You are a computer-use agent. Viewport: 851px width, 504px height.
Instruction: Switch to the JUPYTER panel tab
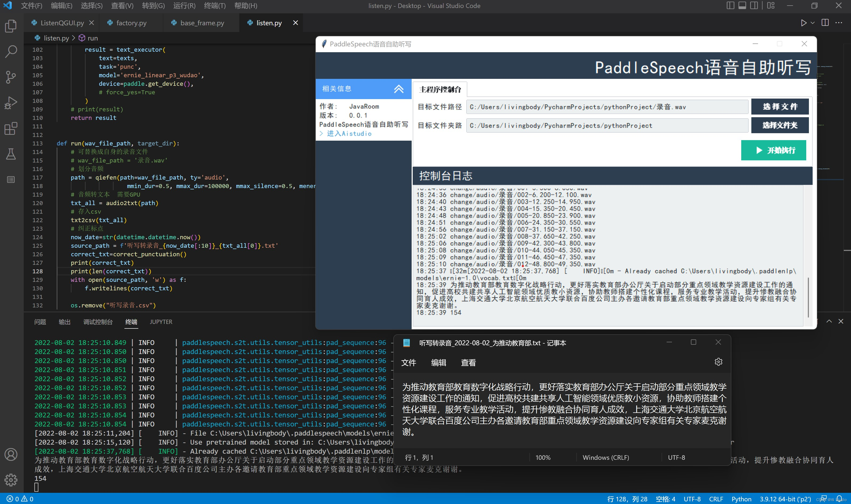click(161, 322)
